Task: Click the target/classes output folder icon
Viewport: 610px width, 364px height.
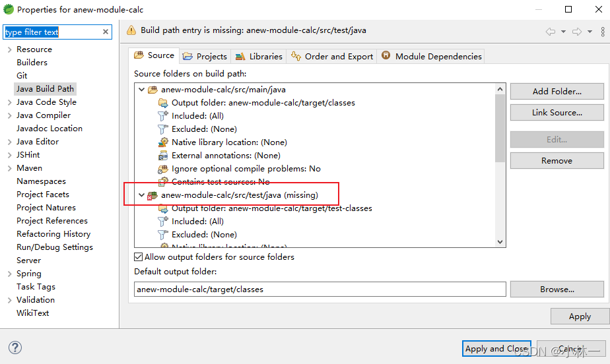Action: tap(163, 103)
